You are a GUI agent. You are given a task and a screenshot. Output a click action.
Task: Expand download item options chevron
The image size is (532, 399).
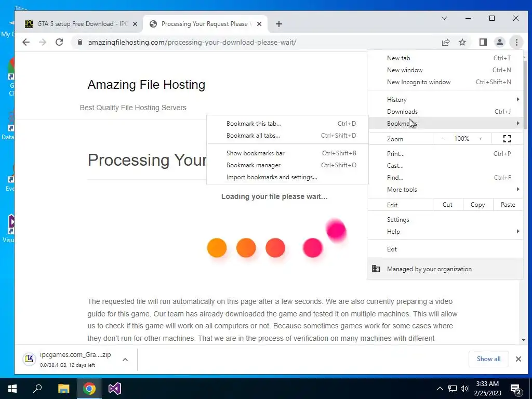pyautogui.click(x=125, y=360)
